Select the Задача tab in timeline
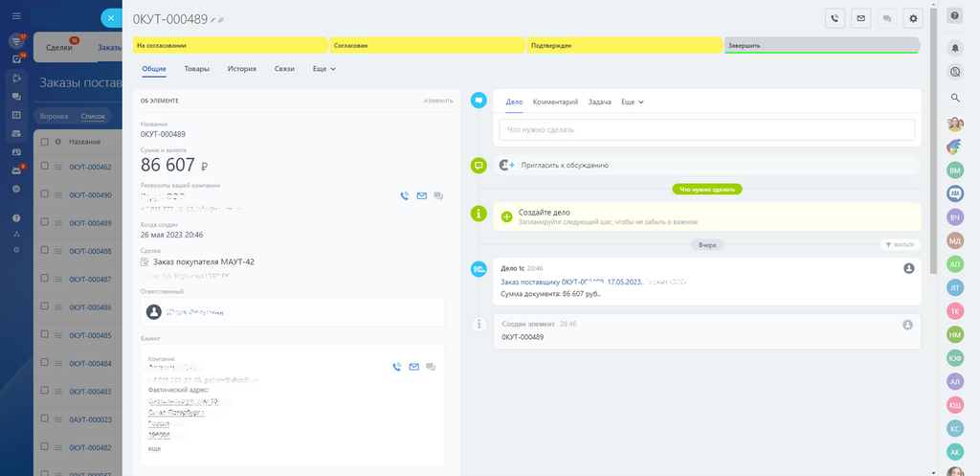The height and width of the screenshot is (476, 980). [599, 102]
